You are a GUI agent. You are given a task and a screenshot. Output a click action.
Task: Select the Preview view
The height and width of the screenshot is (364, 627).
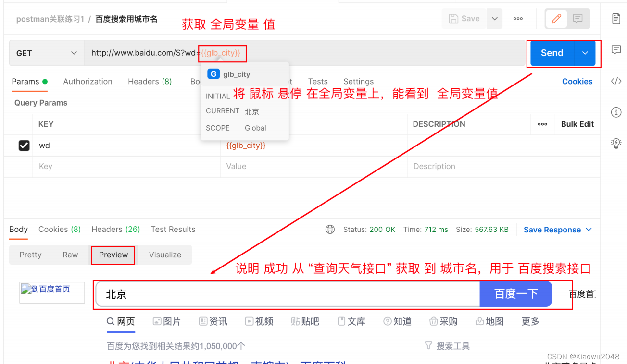[x=113, y=255]
